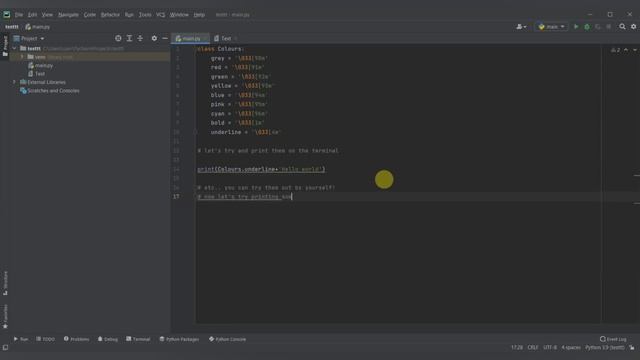Select Scratches and Consoles in project tree

pyautogui.click(x=49, y=91)
